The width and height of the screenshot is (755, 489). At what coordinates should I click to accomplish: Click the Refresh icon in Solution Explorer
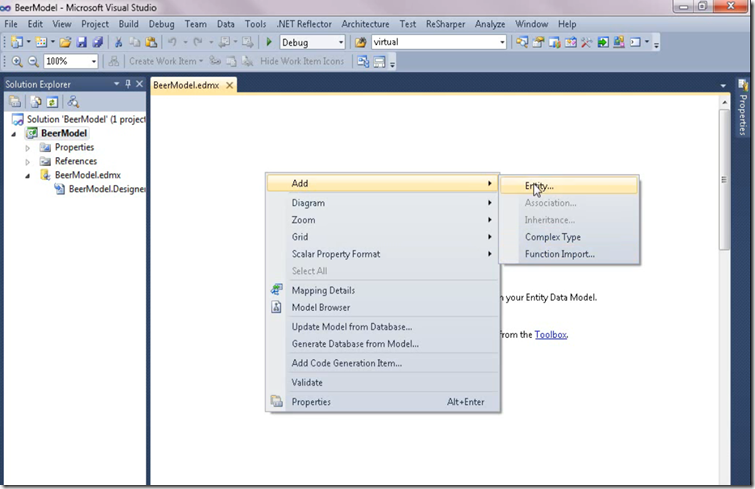[52, 102]
